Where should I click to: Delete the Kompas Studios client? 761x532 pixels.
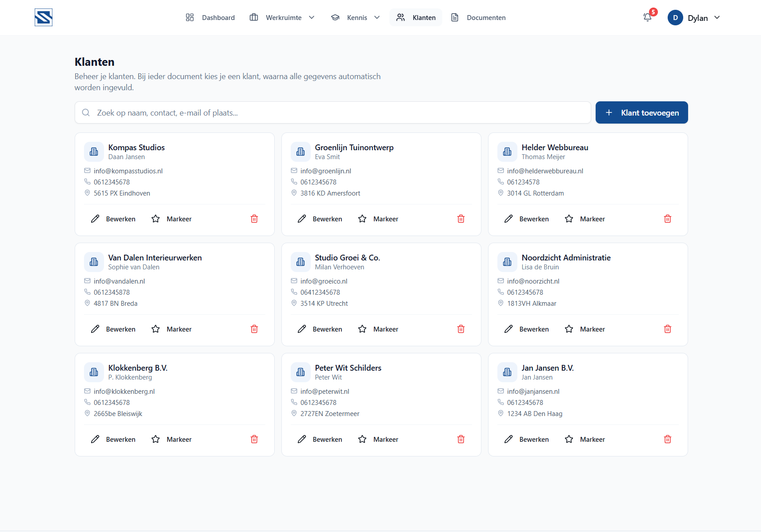(x=254, y=219)
